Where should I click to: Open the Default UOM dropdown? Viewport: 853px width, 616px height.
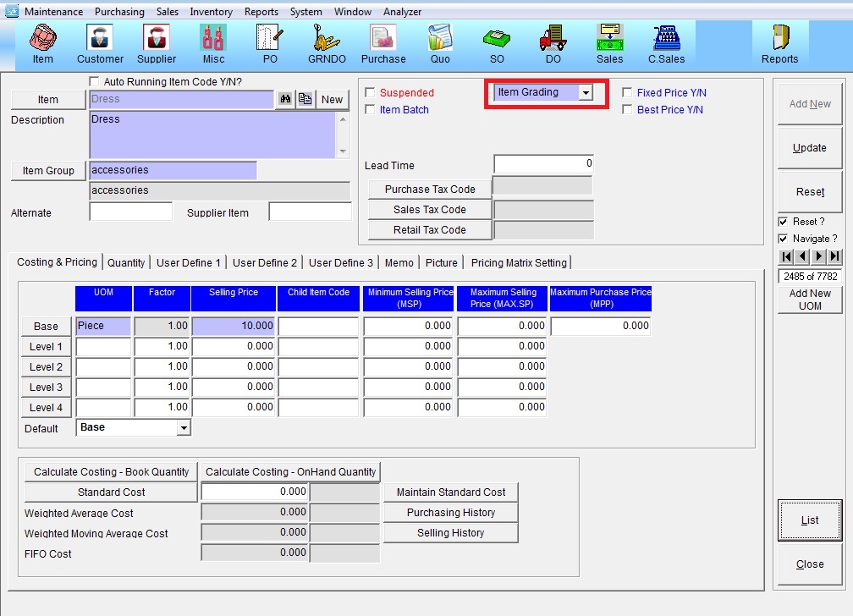coord(184,428)
